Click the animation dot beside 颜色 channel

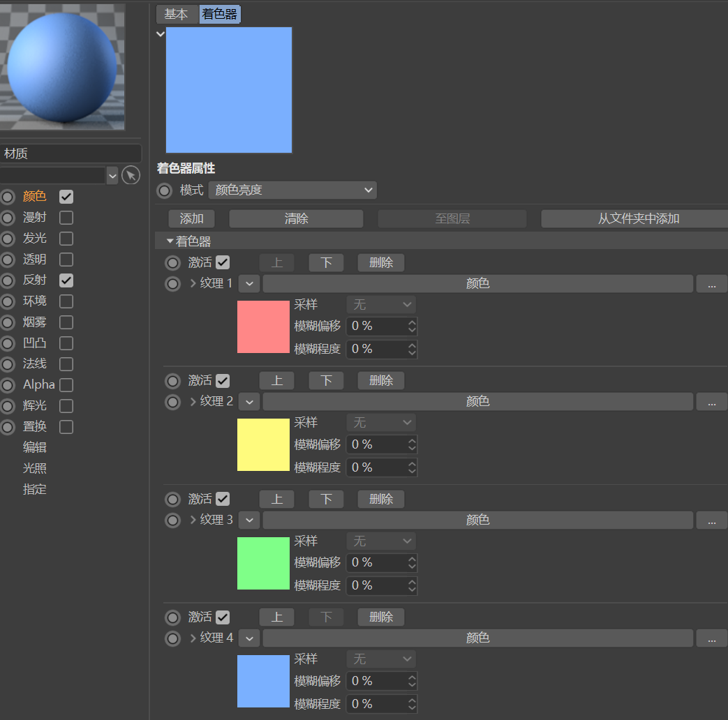pos(8,197)
